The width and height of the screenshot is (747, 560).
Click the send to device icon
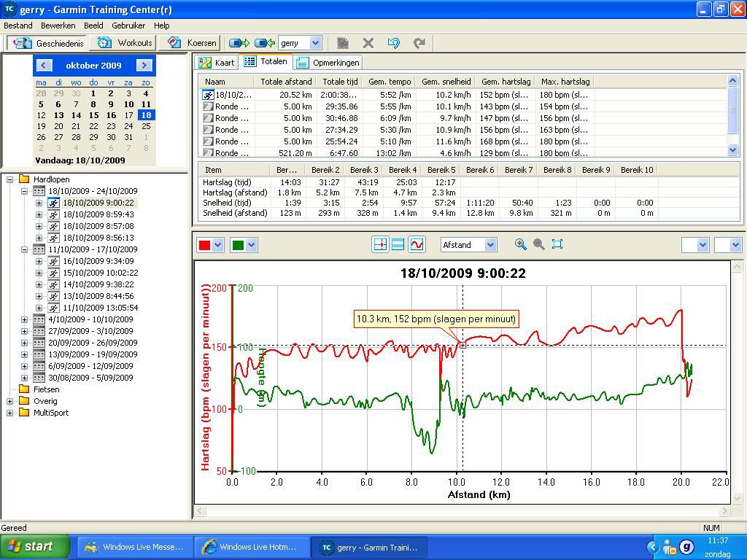[x=239, y=43]
